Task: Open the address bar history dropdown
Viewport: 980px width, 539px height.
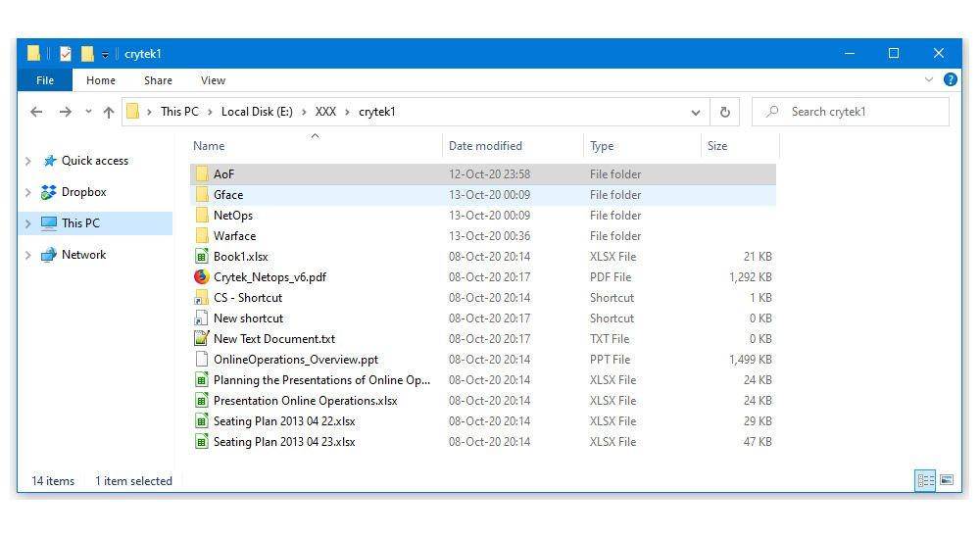Action: [695, 113]
